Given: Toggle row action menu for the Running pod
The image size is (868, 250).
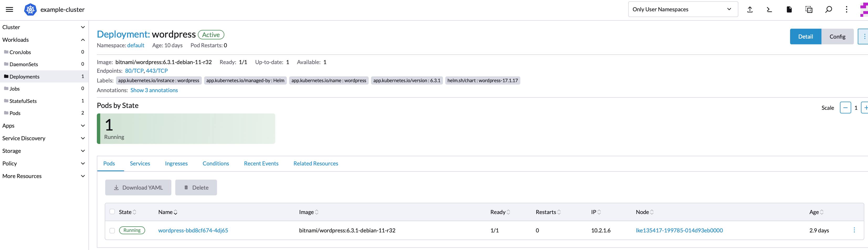Looking at the screenshot, I should [x=855, y=230].
